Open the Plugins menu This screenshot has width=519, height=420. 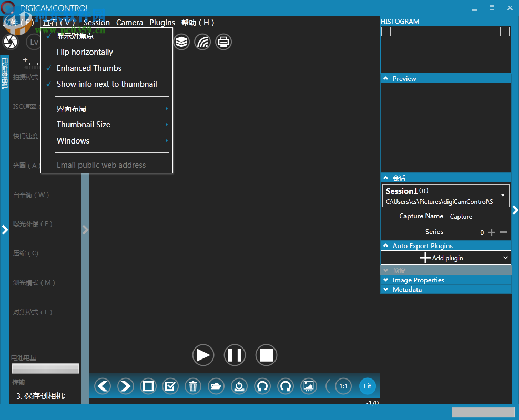tap(162, 22)
